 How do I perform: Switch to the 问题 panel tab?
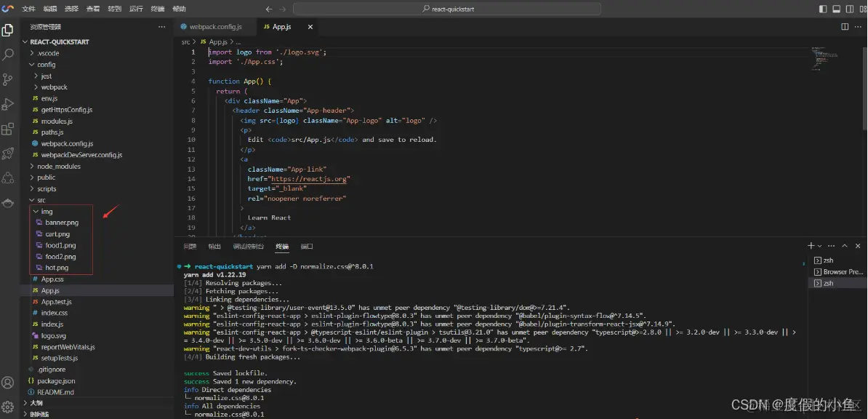[x=190, y=246]
